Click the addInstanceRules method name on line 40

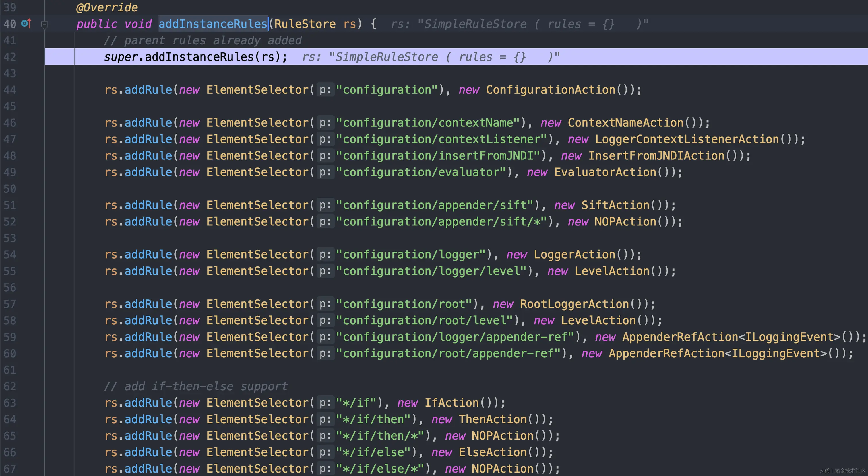pyautogui.click(x=213, y=24)
